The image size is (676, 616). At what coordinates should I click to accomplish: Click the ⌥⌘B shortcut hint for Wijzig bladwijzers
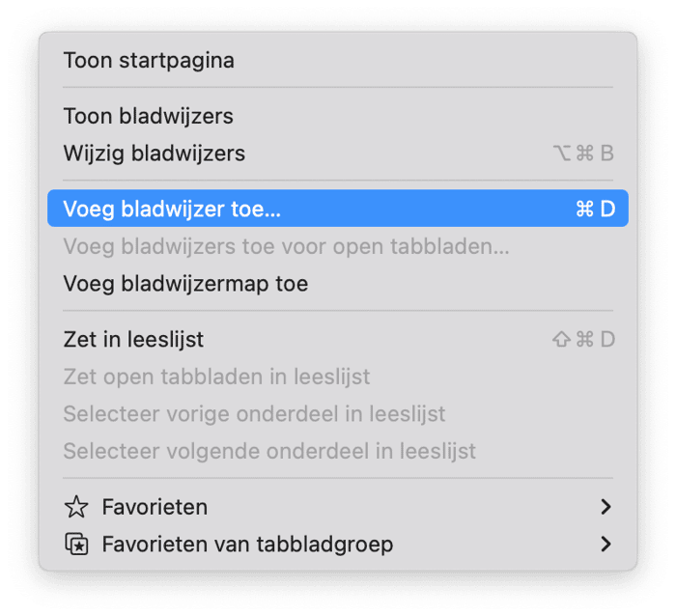pos(583,153)
